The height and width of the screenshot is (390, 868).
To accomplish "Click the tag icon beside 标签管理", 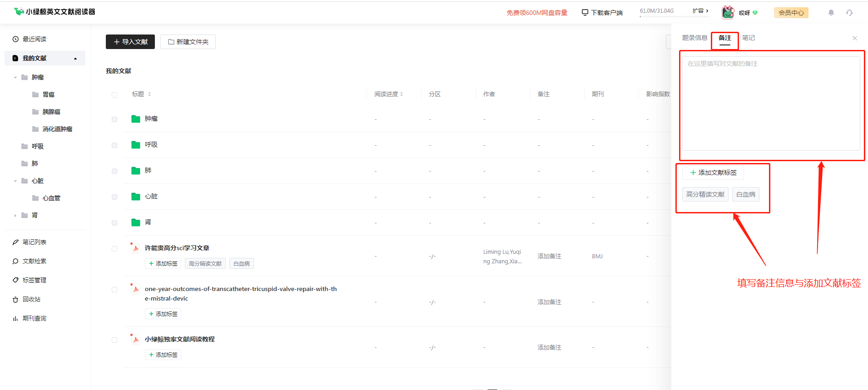I will click(15, 280).
